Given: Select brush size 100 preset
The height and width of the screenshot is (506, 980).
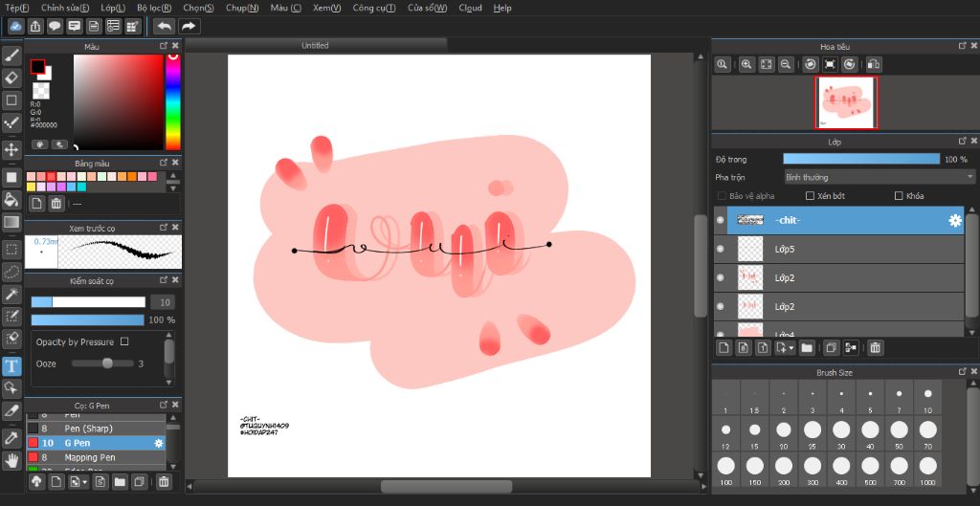Looking at the screenshot, I should click(x=725, y=471).
